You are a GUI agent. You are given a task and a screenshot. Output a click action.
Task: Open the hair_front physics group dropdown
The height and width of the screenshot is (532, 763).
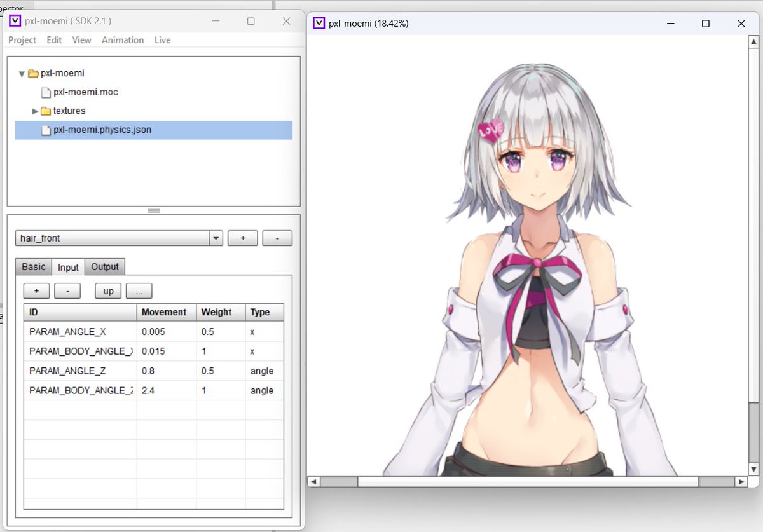(215, 237)
